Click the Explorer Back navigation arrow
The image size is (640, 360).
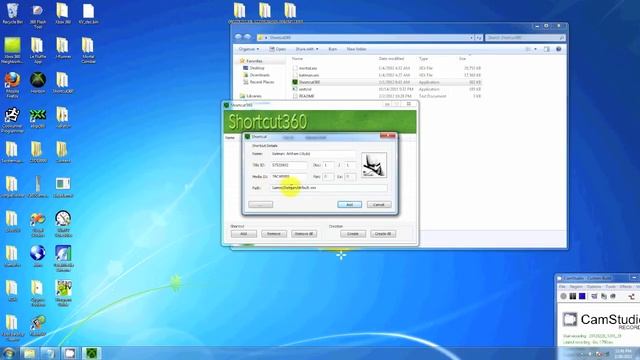point(238,37)
